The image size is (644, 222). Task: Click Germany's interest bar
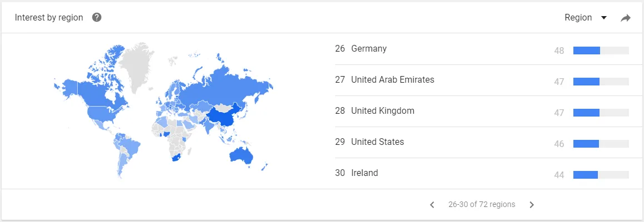601,51
